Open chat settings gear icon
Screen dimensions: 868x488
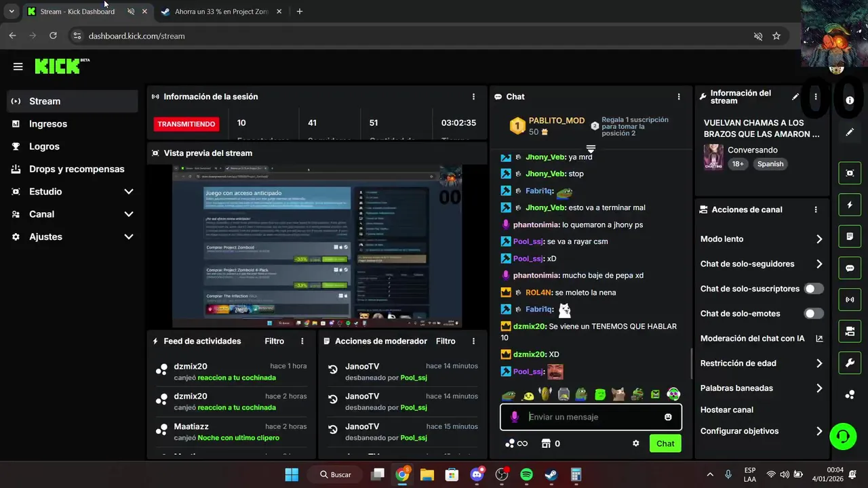click(x=636, y=444)
